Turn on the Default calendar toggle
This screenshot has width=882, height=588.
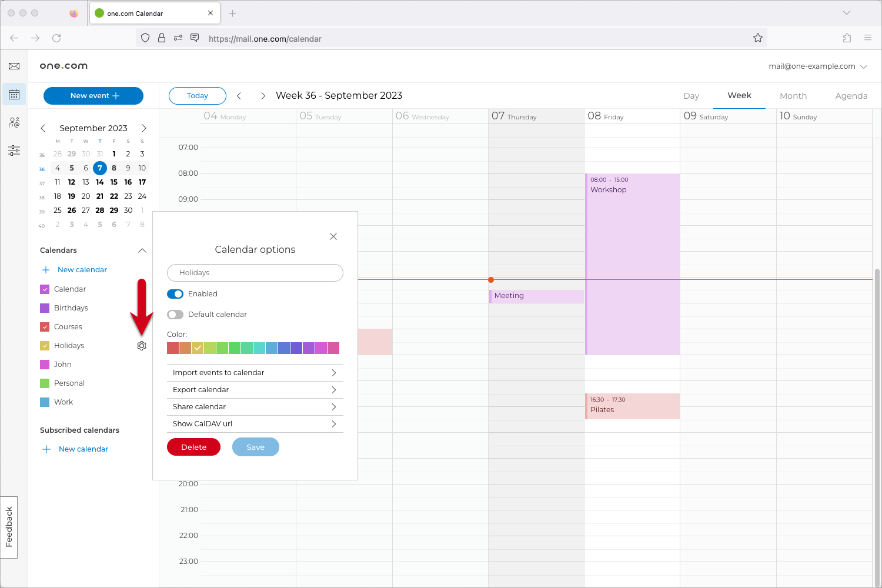tap(175, 314)
